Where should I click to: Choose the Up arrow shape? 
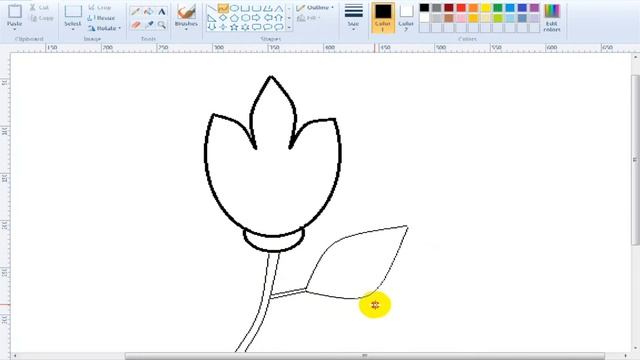[x=279, y=18]
